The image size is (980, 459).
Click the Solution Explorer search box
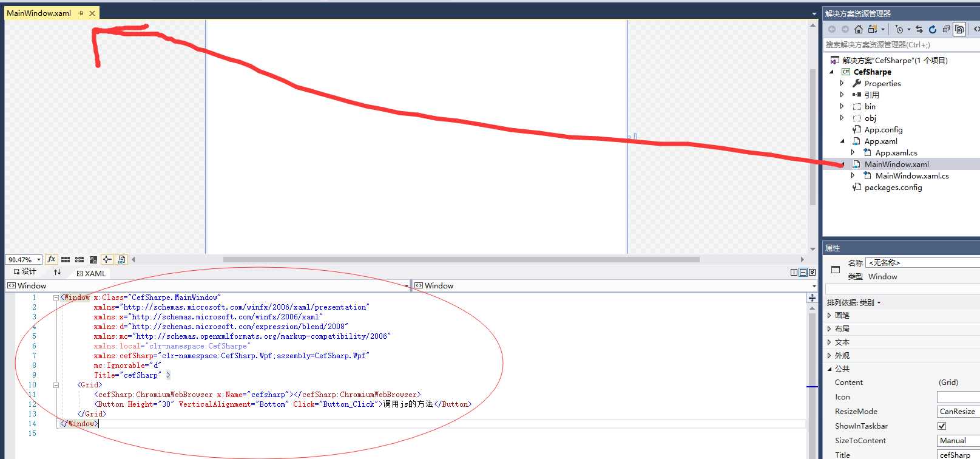tap(901, 45)
